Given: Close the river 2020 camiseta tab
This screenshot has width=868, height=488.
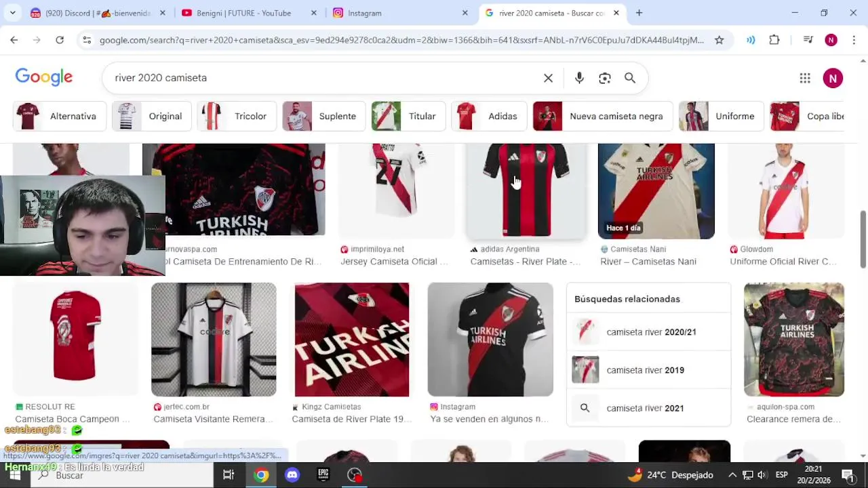Looking at the screenshot, I should tap(616, 13).
